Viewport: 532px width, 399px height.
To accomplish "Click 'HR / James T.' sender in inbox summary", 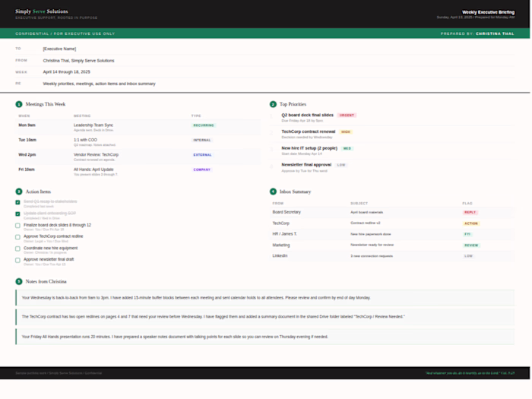I will 285,234.
